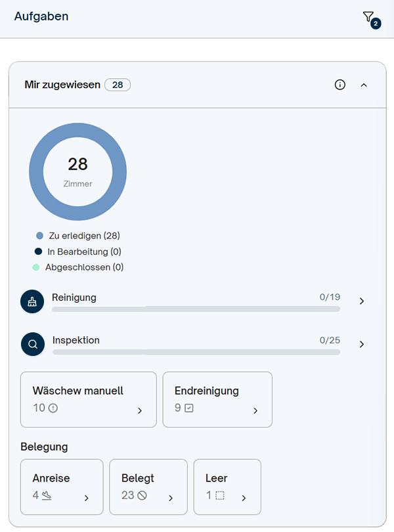Open the Leer occupancy card
394x532 pixels.
coord(227,487)
